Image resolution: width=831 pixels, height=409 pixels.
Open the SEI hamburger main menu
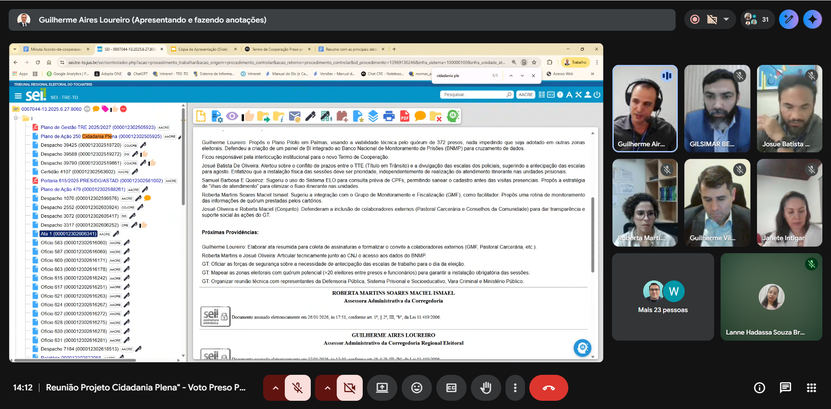pos(18,96)
